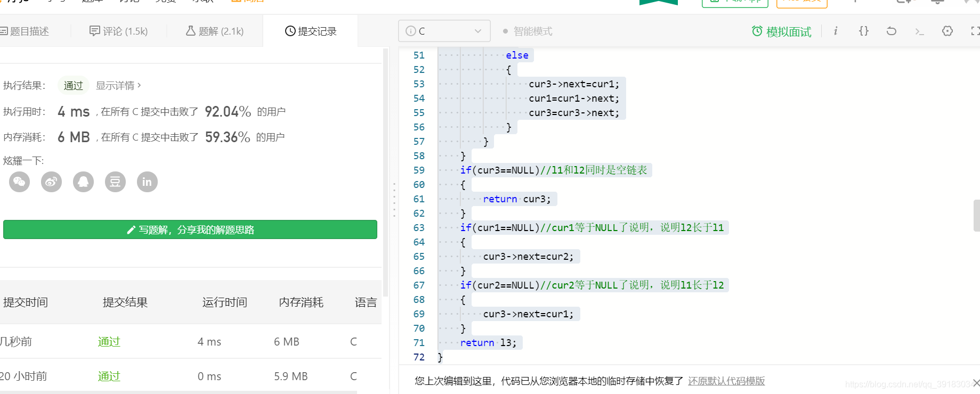Open the 20 小时前 submission 通过 link
The image size is (980, 394).
coord(109,376)
